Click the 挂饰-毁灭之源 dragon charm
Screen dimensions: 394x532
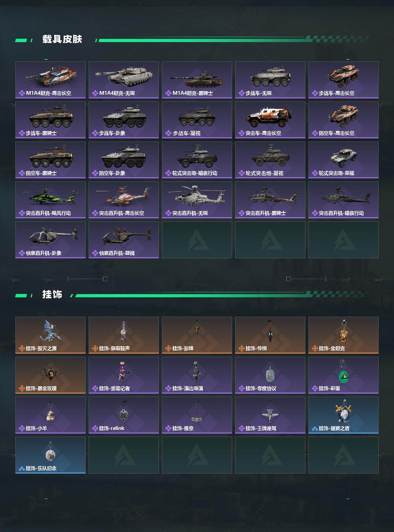pyautogui.click(x=50, y=335)
